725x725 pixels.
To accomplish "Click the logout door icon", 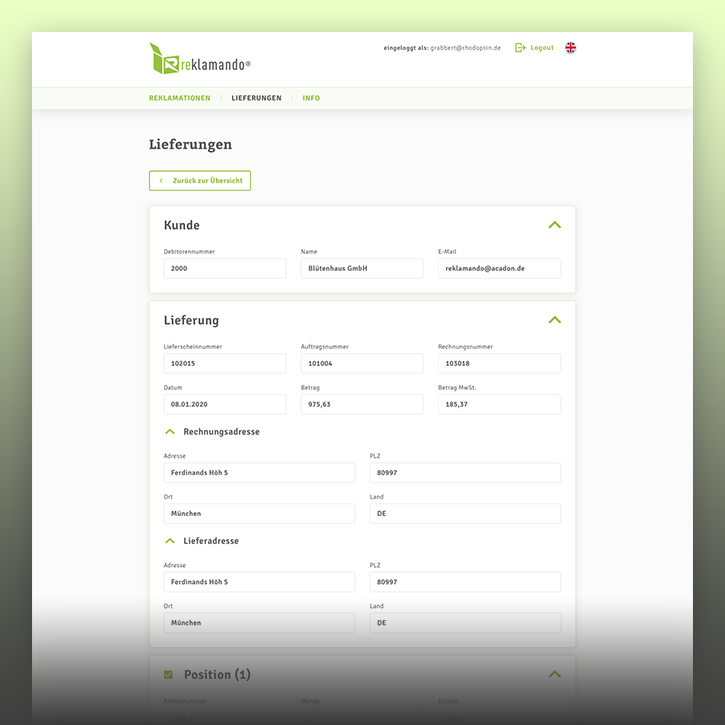I will tap(520, 48).
